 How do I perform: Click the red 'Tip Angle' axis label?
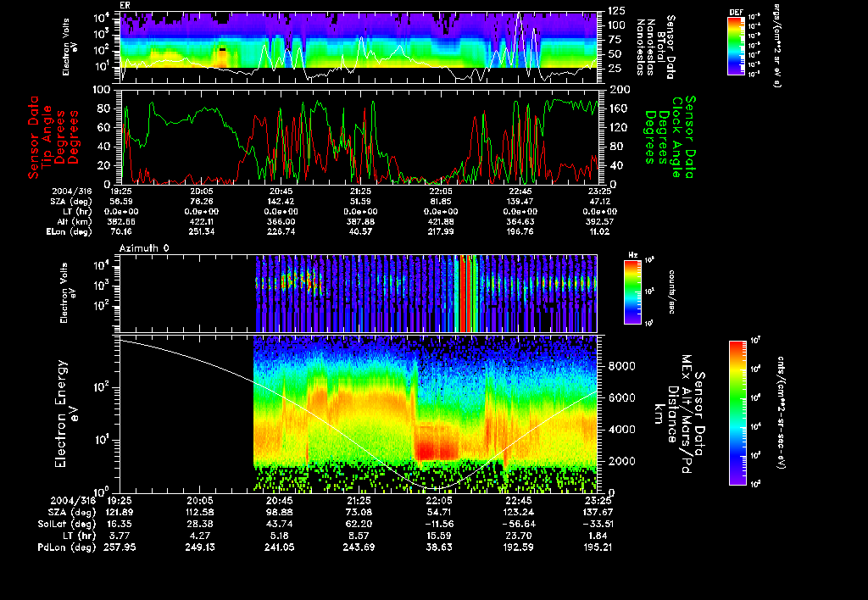click(x=47, y=137)
